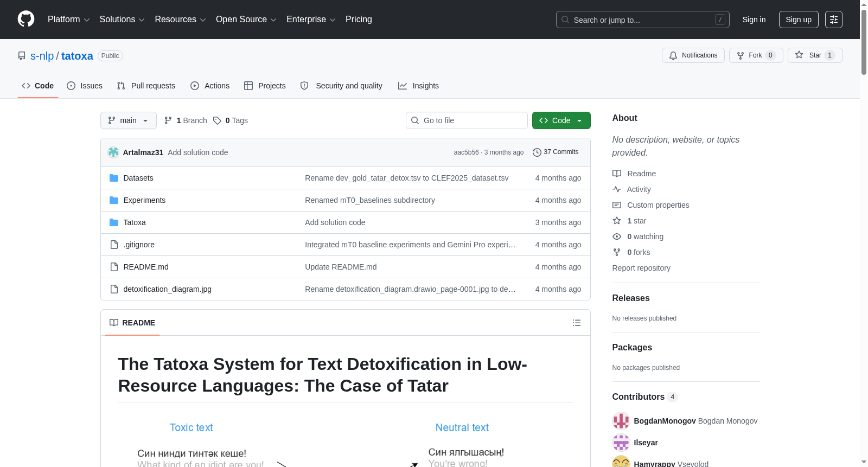Open 'Renamed mT0_baselines subdirectory' commit message
The height and width of the screenshot is (467, 868).
(370, 200)
